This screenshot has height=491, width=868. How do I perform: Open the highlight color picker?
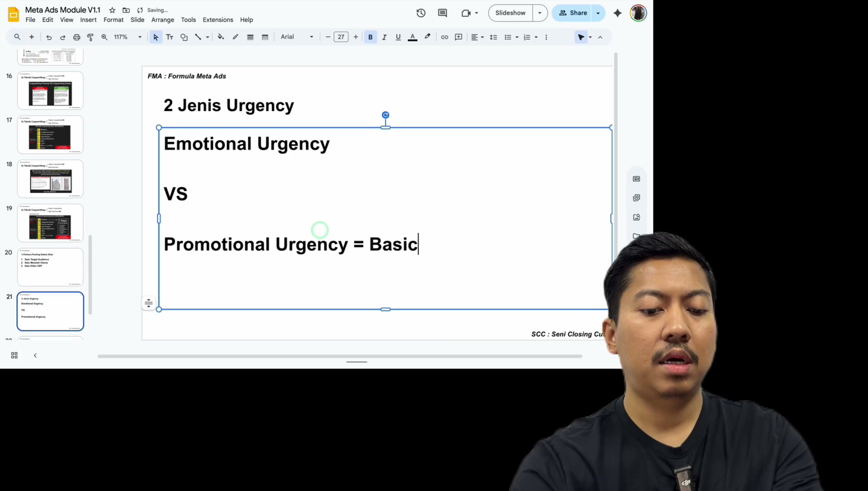pos(427,37)
